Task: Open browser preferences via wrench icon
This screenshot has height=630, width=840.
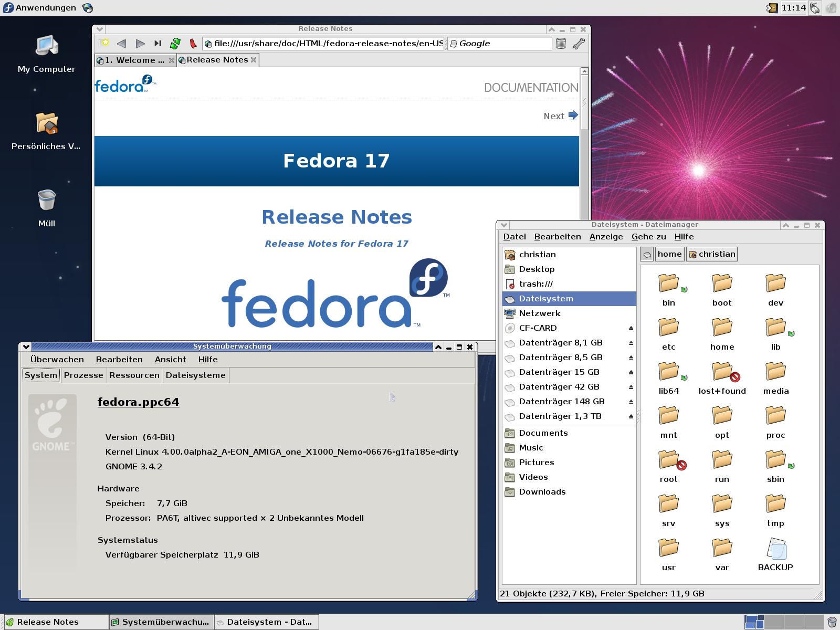Action: [579, 44]
